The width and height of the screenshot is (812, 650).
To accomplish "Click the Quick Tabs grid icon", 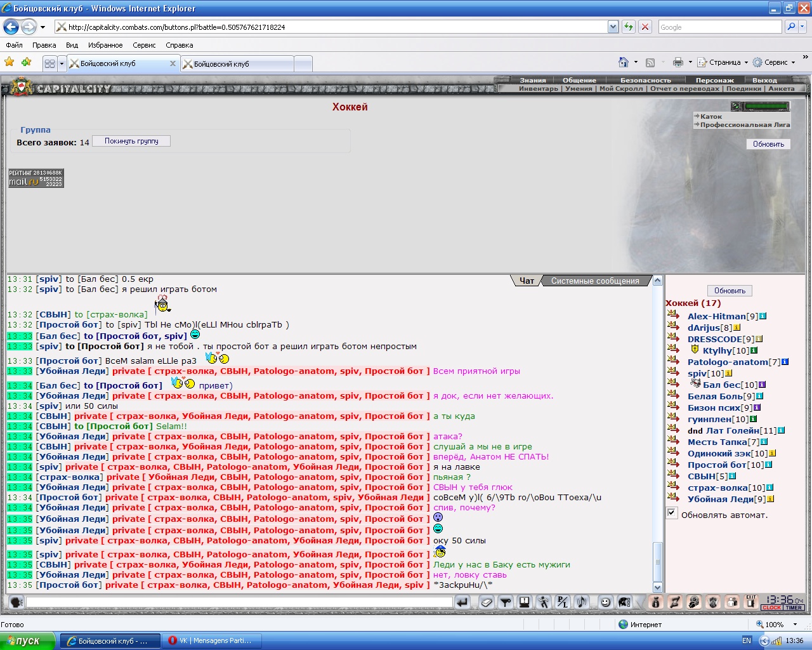I will tap(49, 63).
